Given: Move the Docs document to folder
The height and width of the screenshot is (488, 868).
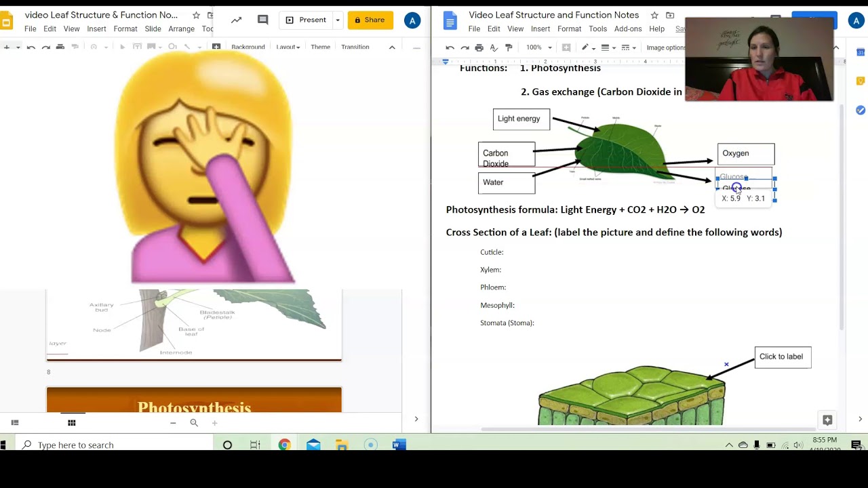Looking at the screenshot, I should click(x=670, y=15).
